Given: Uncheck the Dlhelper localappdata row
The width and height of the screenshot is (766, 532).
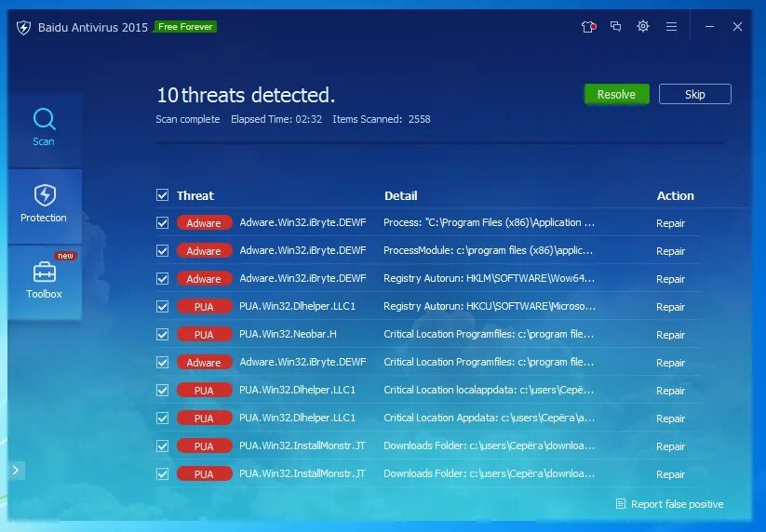Looking at the screenshot, I should pyautogui.click(x=162, y=390).
